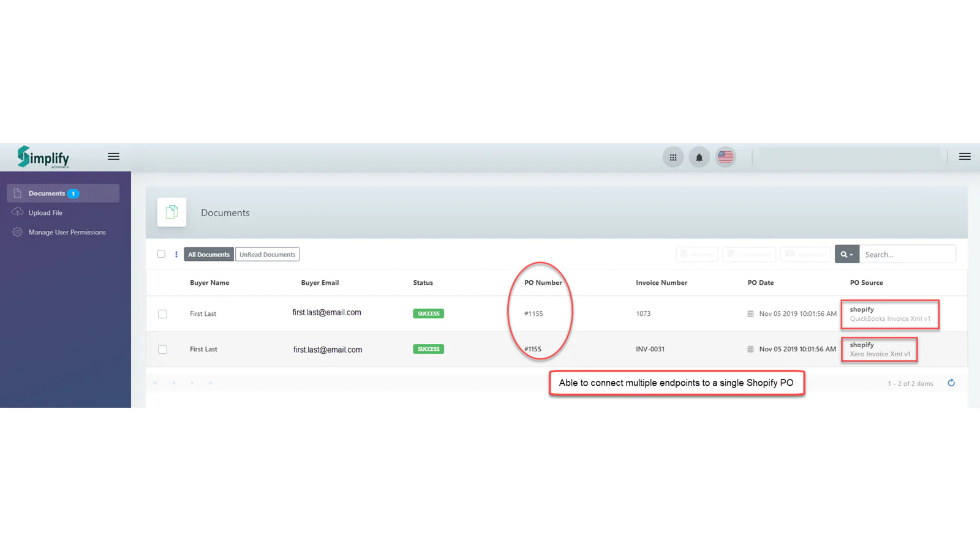The width and height of the screenshot is (980, 551).
Task: Open the left sidebar hamburger menu
Action: (x=113, y=156)
